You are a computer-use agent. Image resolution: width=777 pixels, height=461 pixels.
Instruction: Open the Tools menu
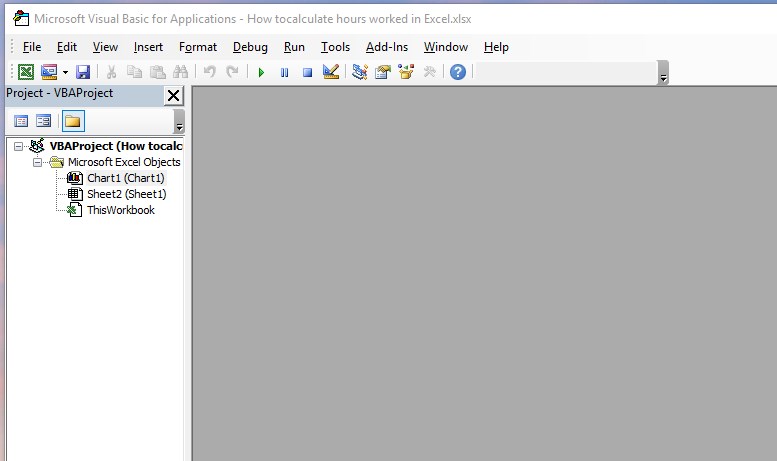click(335, 47)
